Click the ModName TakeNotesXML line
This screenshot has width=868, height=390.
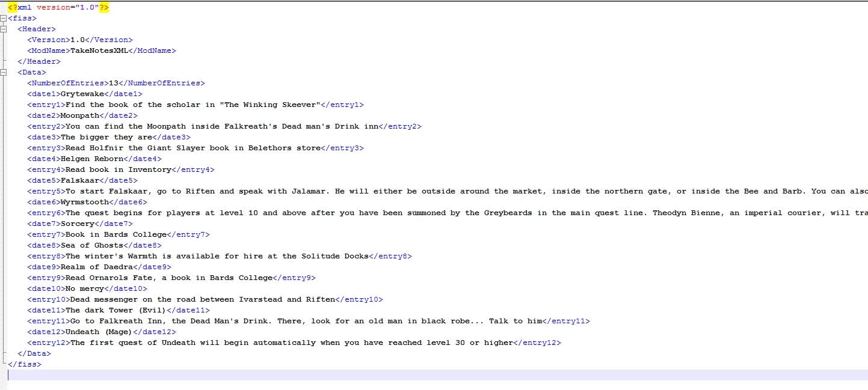click(x=102, y=50)
